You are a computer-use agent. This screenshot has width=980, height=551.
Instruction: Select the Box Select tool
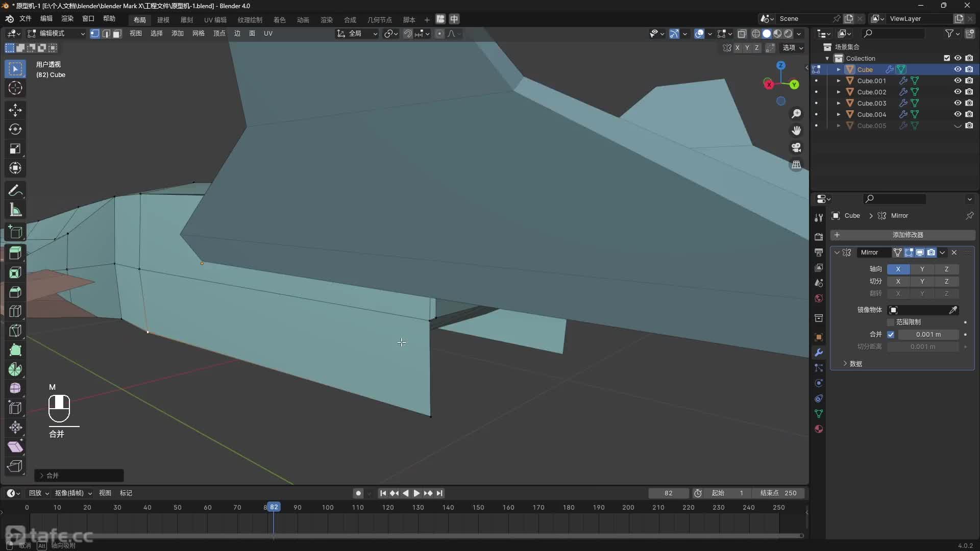[15, 69]
